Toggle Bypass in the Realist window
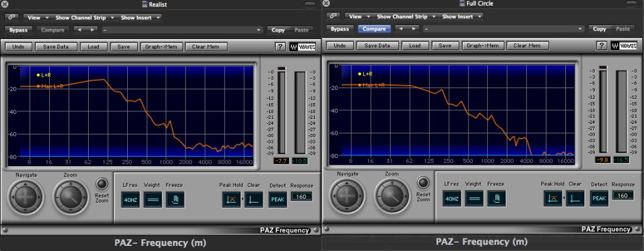The image size is (644, 251). tap(18, 30)
